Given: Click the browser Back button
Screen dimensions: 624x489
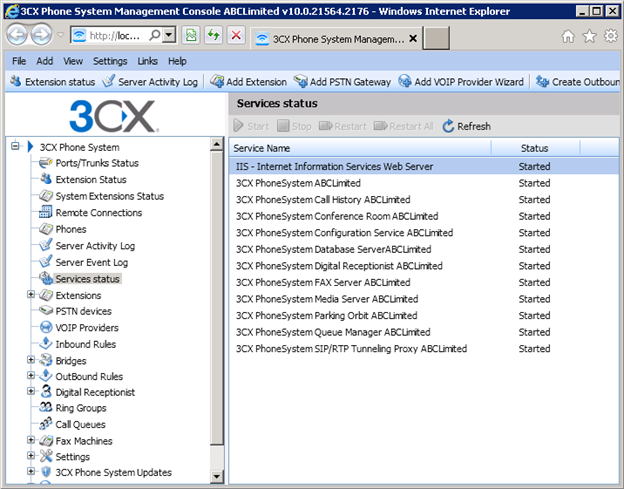Looking at the screenshot, I should tap(17, 35).
